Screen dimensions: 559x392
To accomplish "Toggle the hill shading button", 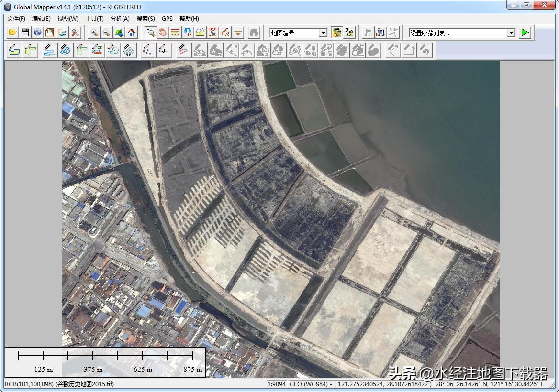I will coord(336,33).
